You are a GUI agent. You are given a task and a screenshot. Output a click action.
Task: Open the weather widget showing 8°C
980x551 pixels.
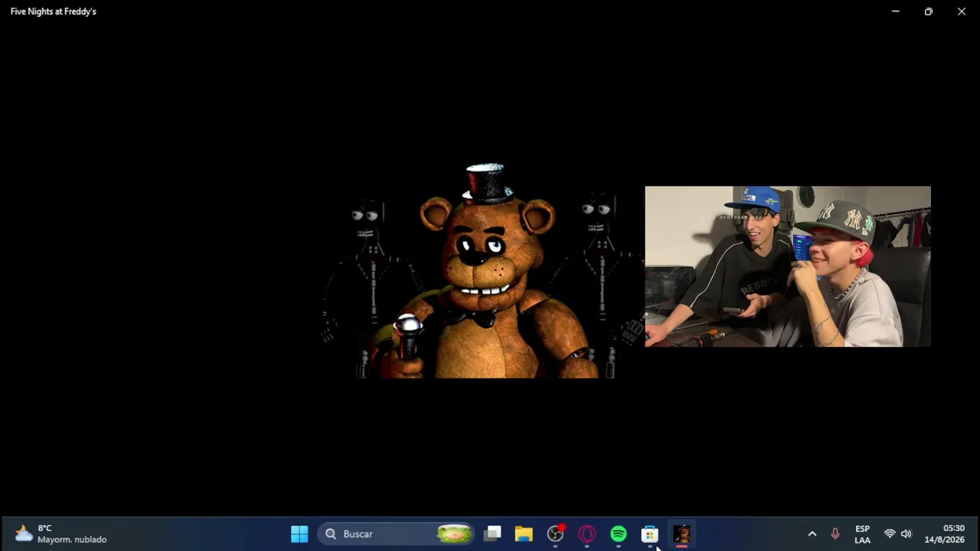click(x=61, y=533)
